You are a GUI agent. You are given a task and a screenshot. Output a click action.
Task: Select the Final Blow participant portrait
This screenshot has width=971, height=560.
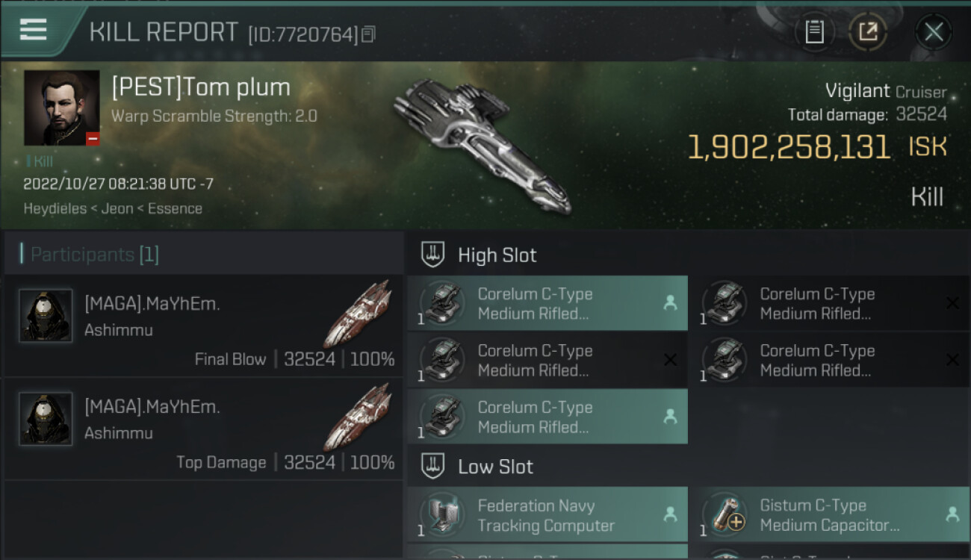click(46, 316)
